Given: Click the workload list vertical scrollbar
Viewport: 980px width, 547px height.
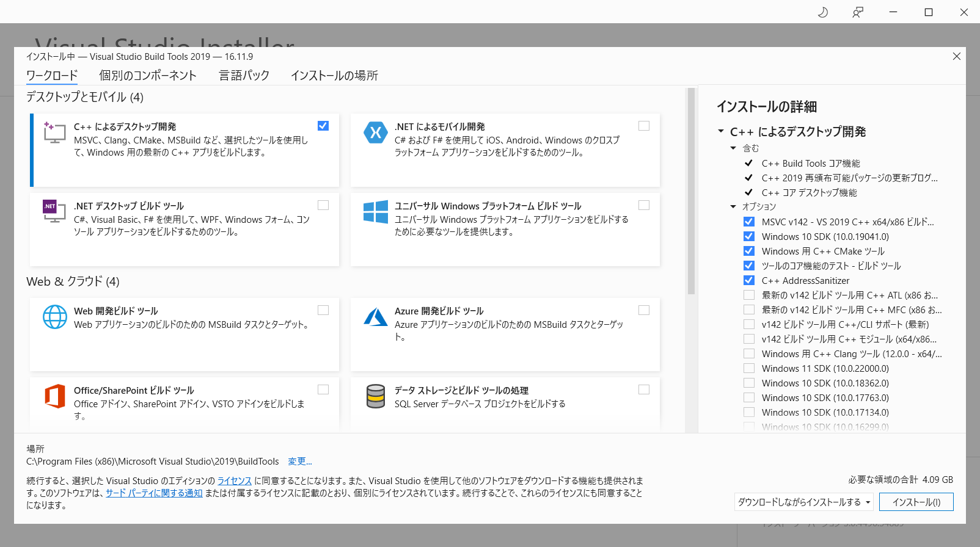Looking at the screenshot, I should pos(692,191).
